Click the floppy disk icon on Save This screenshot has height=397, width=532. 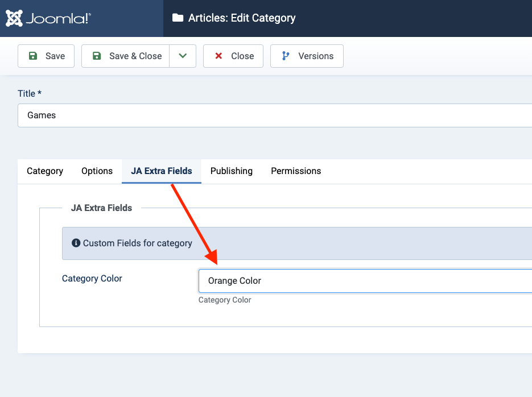[x=33, y=56]
